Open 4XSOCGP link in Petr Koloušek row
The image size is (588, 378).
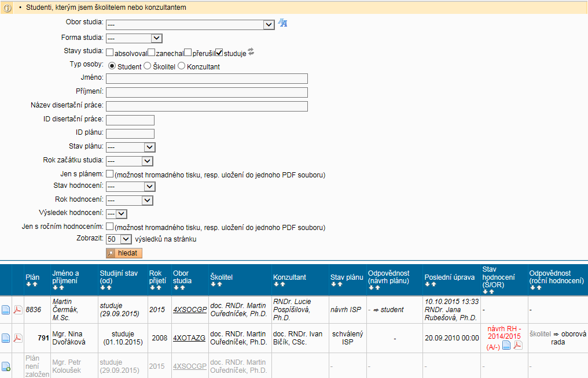click(190, 366)
